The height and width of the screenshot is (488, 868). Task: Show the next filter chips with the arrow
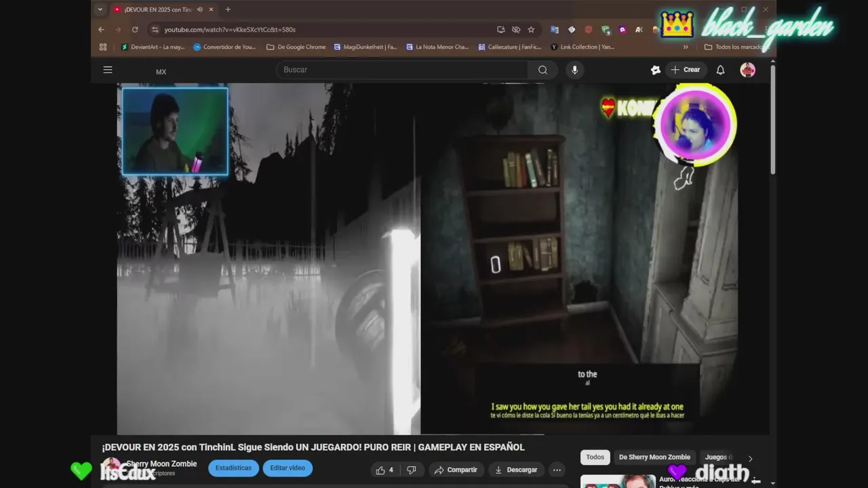(x=750, y=459)
